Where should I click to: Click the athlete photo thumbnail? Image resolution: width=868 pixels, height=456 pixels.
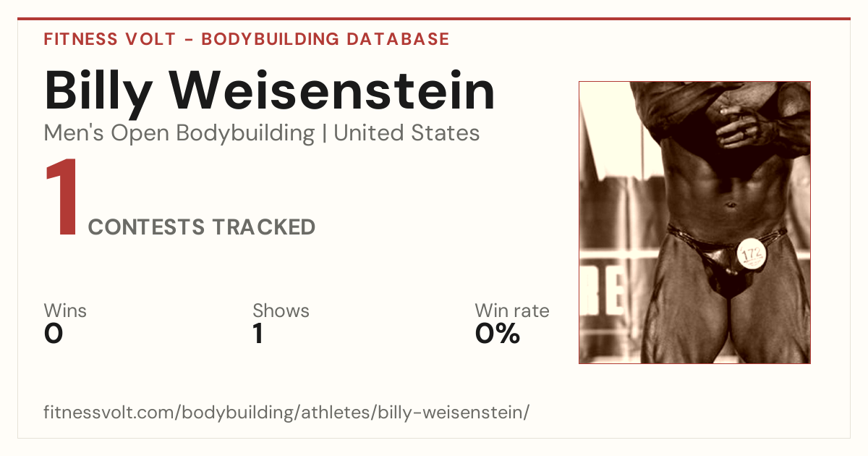pos(694,222)
